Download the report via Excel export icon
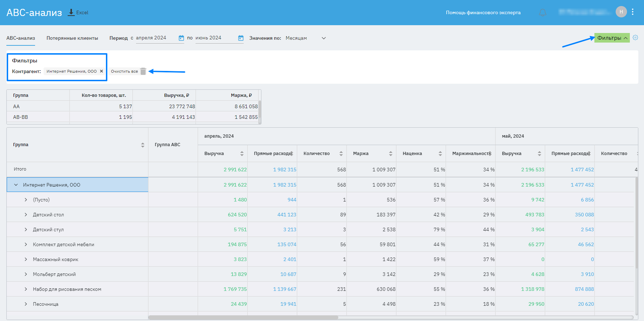644x321 pixels. 71,12
